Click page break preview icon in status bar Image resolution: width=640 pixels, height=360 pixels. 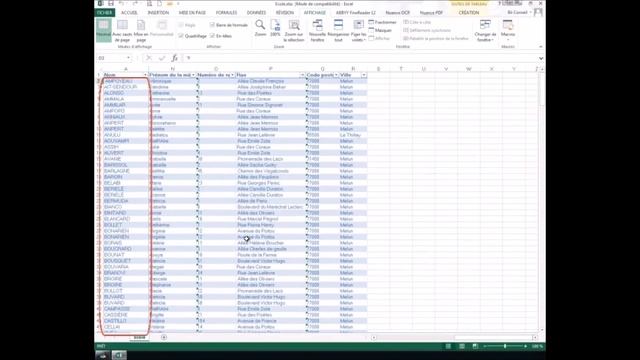pyautogui.click(x=475, y=346)
